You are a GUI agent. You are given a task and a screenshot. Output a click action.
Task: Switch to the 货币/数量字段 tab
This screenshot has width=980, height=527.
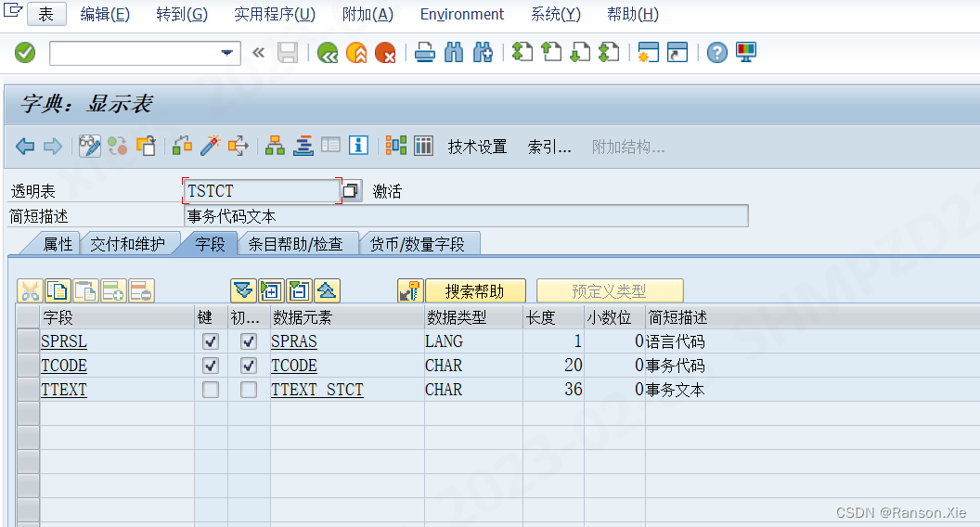(418, 244)
